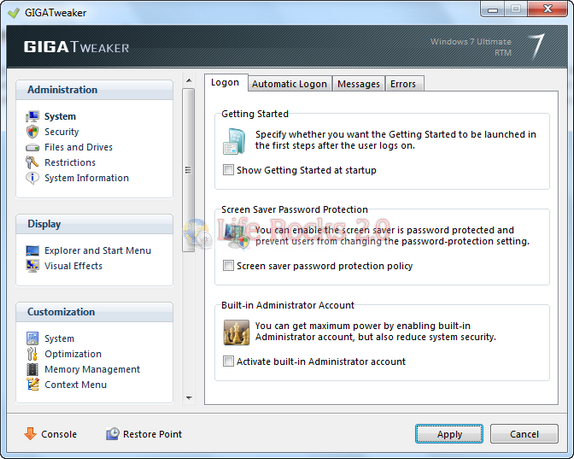The width and height of the screenshot is (574, 459).
Task: Click the Restrictions keys icon
Action: [32, 162]
